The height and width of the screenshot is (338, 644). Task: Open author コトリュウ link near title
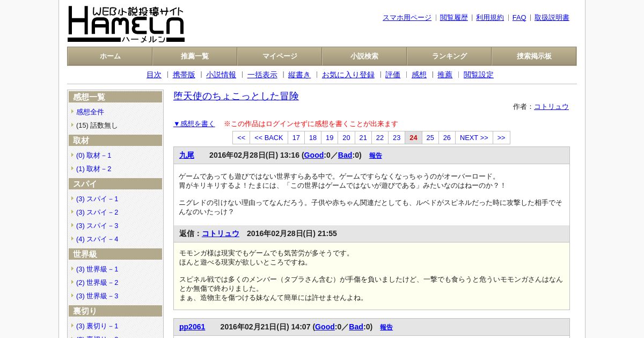click(x=551, y=107)
